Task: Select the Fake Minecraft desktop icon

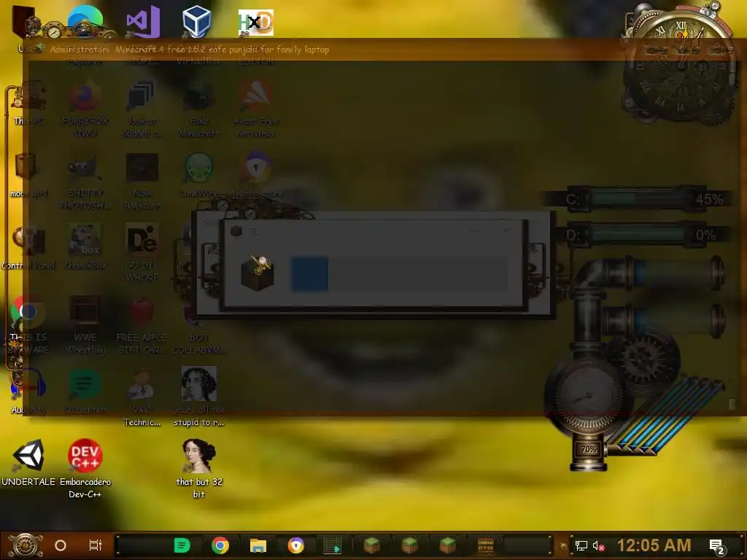Action: [x=199, y=96]
